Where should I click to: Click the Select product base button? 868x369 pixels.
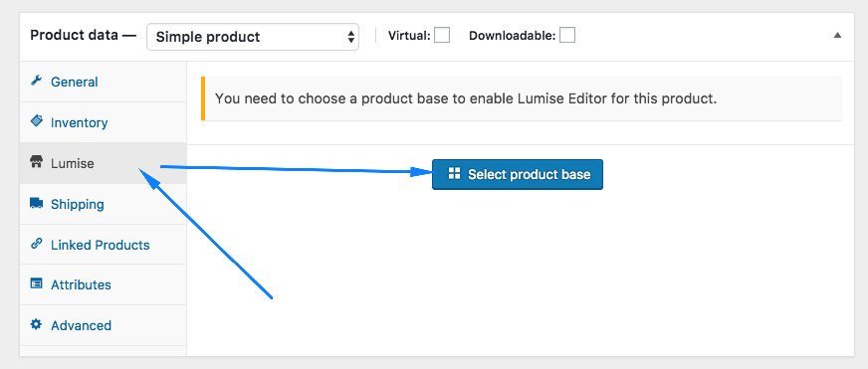[x=517, y=174]
